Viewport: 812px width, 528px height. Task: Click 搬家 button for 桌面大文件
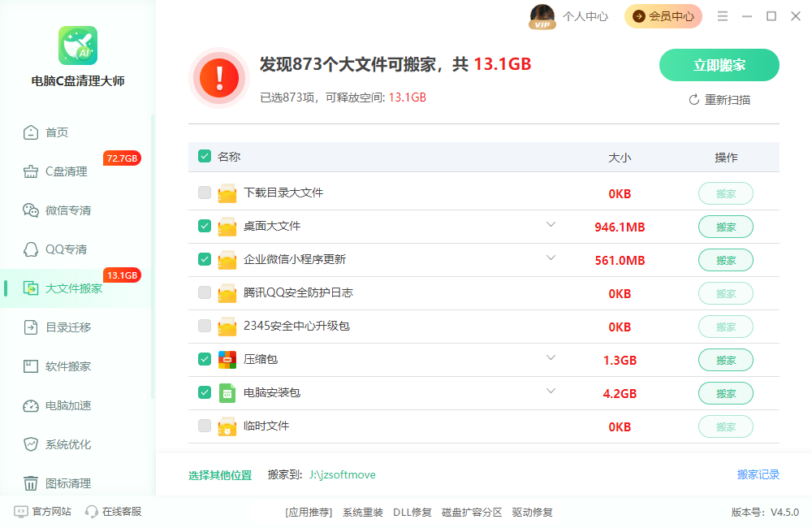pyautogui.click(x=725, y=227)
